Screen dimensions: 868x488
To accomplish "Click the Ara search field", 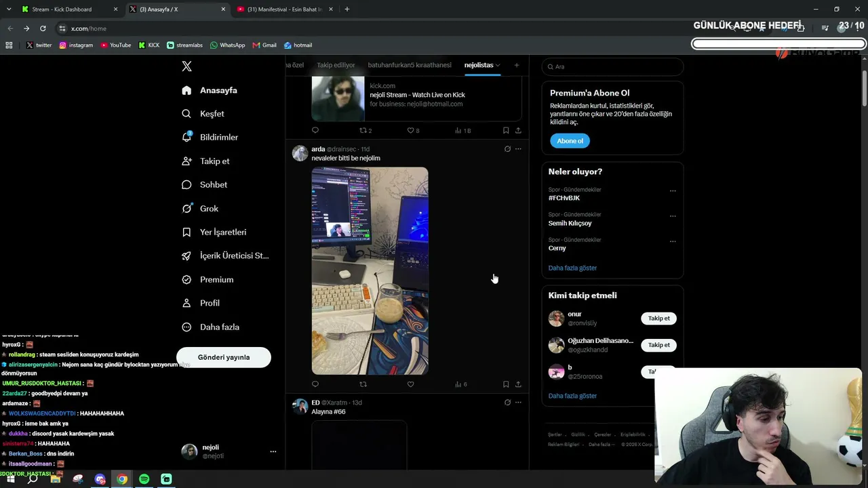I will coord(613,66).
